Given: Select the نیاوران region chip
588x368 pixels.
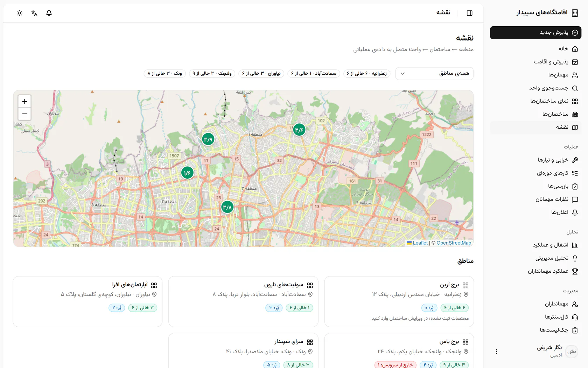Looking at the screenshot, I should [261, 74].
